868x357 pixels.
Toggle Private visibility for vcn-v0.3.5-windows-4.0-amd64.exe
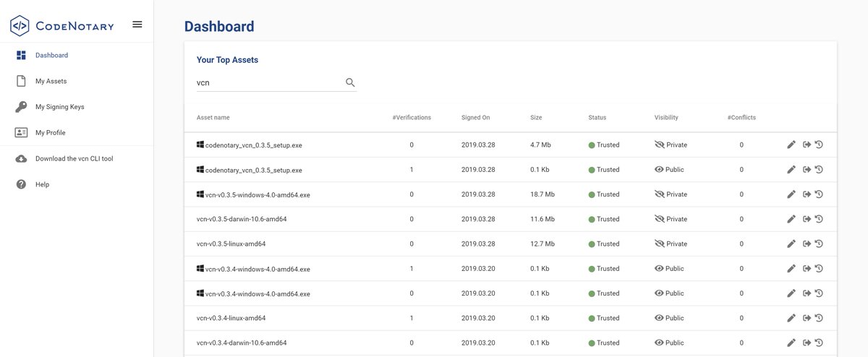(x=659, y=194)
